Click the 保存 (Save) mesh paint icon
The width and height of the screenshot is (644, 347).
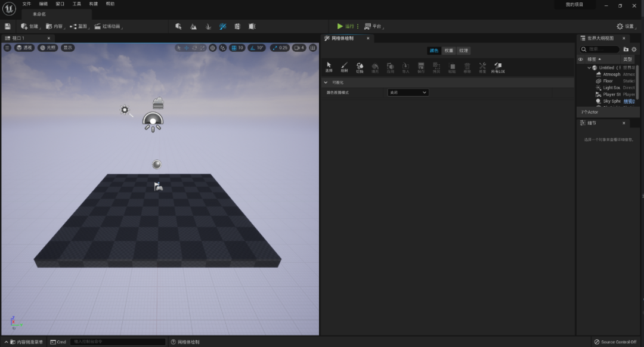[421, 67]
